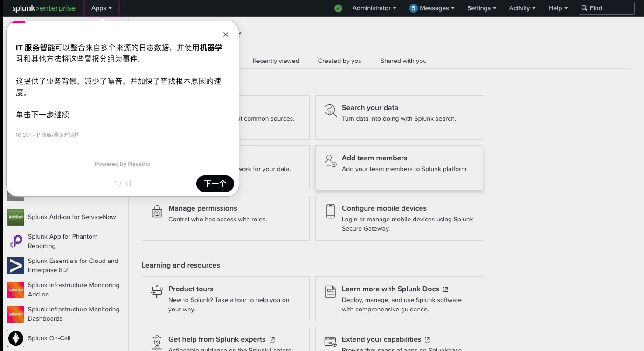Open the Search your data card title
The width and height of the screenshot is (644, 351).
coord(370,108)
